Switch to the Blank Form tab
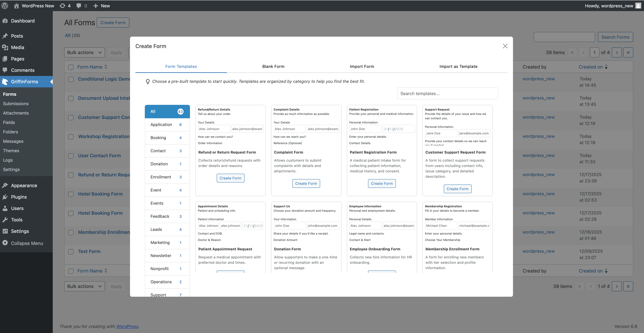Screen dimensions: 644x333 point(273,67)
